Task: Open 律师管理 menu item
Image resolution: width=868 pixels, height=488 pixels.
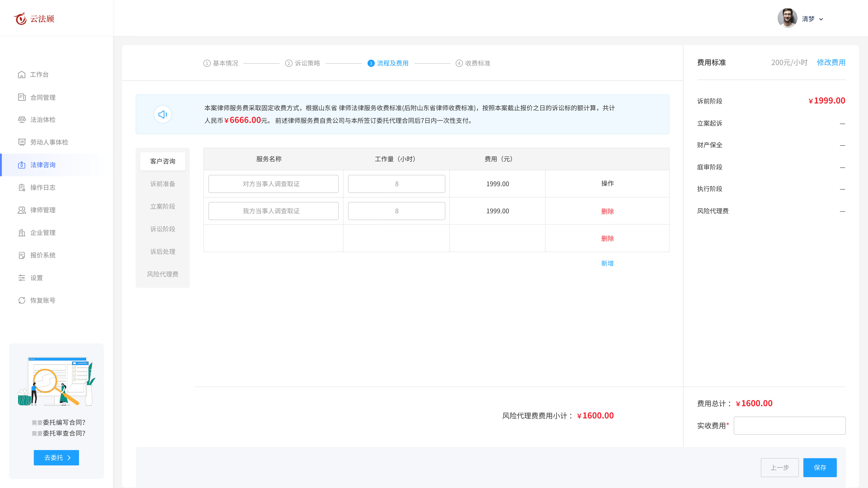Action: pos(43,210)
